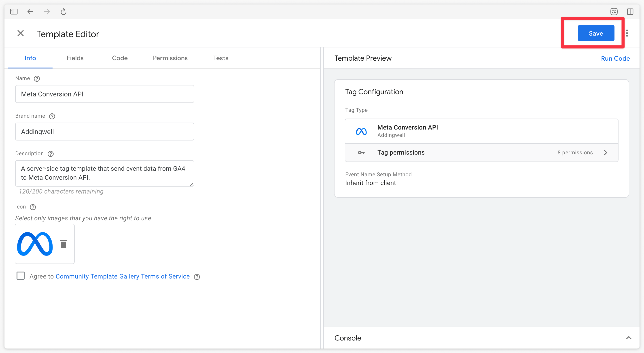Click the Community Template Gallery Terms of Service link

[123, 276]
